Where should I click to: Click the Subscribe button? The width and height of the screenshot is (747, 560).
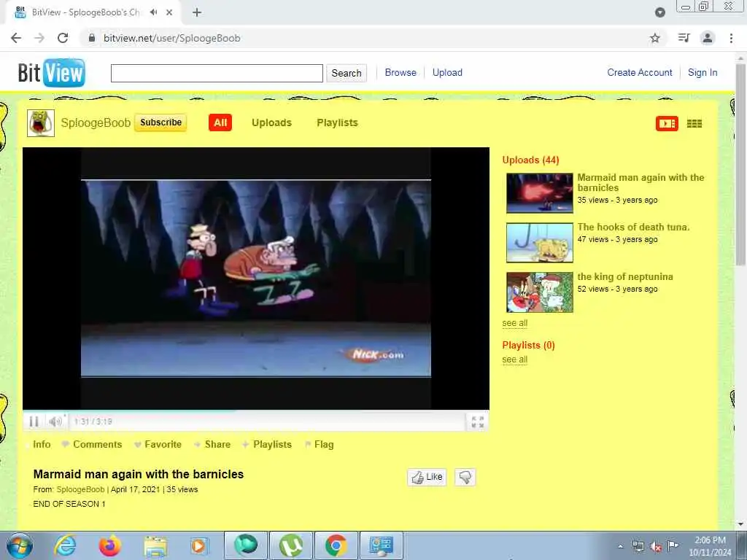[x=160, y=122]
